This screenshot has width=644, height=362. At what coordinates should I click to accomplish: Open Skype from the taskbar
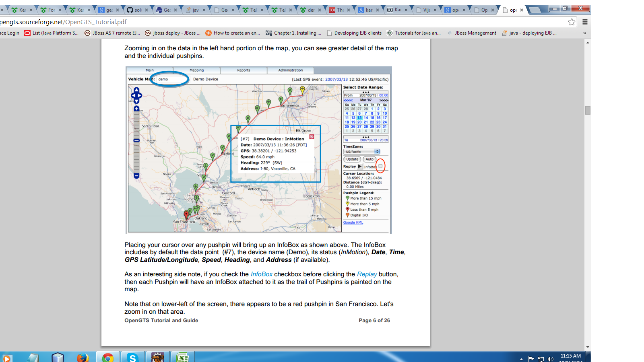[132, 357]
